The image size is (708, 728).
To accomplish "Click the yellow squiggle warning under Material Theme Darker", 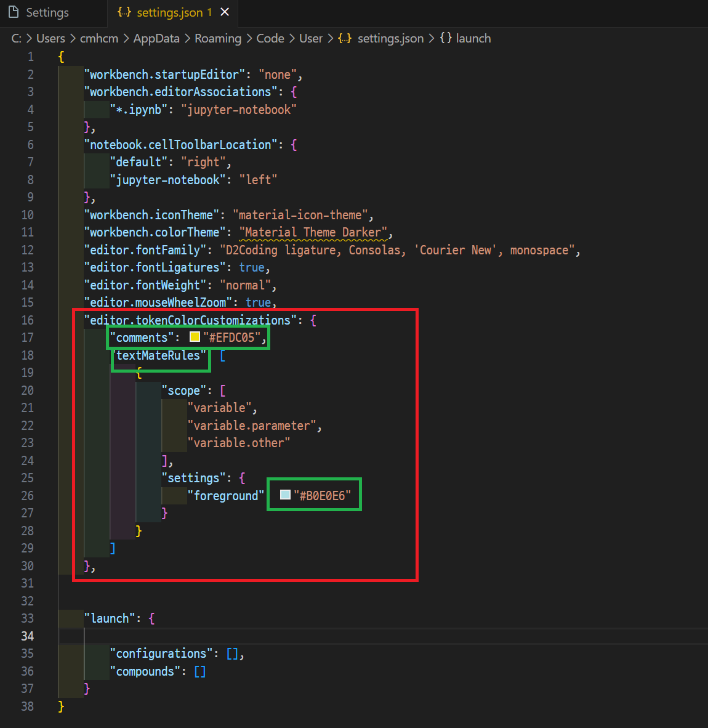I will [x=311, y=240].
